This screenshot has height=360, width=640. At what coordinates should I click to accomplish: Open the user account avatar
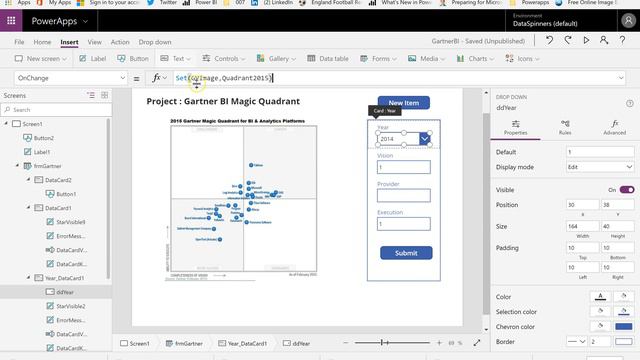tap(628, 20)
